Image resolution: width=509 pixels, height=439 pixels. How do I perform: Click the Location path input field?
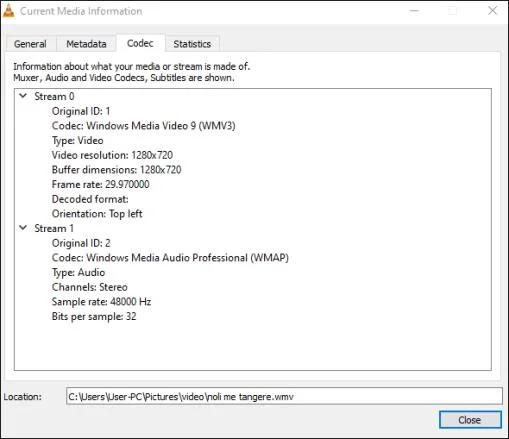[284, 396]
